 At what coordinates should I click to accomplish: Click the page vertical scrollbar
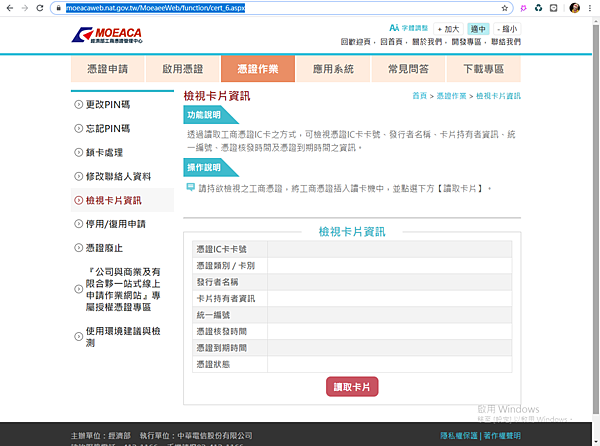(x=596, y=218)
